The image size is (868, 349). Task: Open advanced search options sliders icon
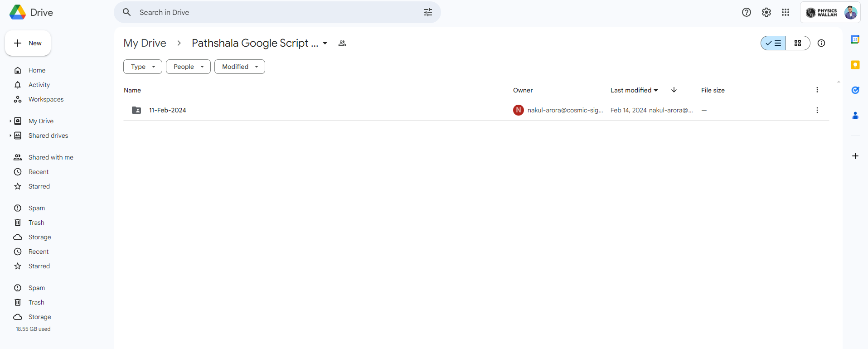[x=428, y=12]
